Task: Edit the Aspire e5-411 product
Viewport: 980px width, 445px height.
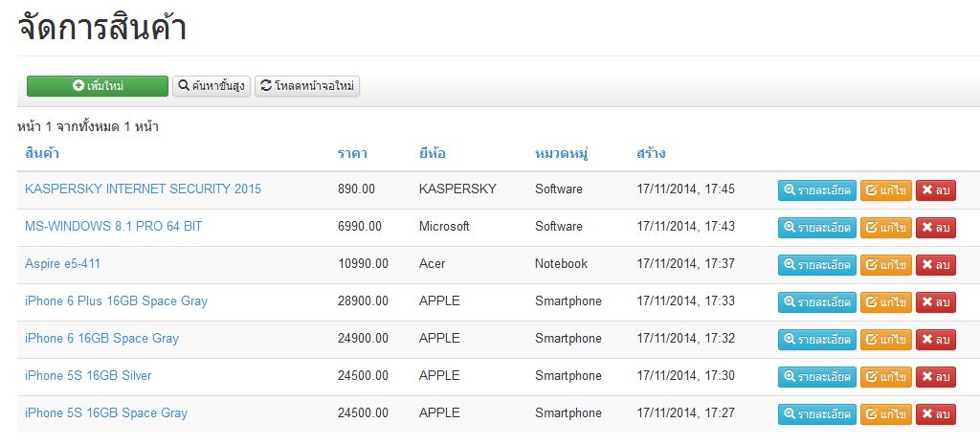Action: click(x=886, y=265)
